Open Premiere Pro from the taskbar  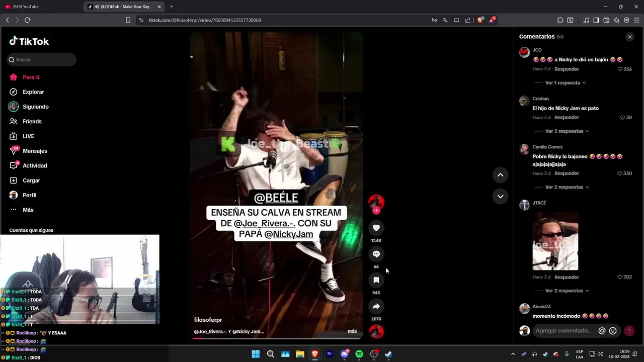[330, 354]
